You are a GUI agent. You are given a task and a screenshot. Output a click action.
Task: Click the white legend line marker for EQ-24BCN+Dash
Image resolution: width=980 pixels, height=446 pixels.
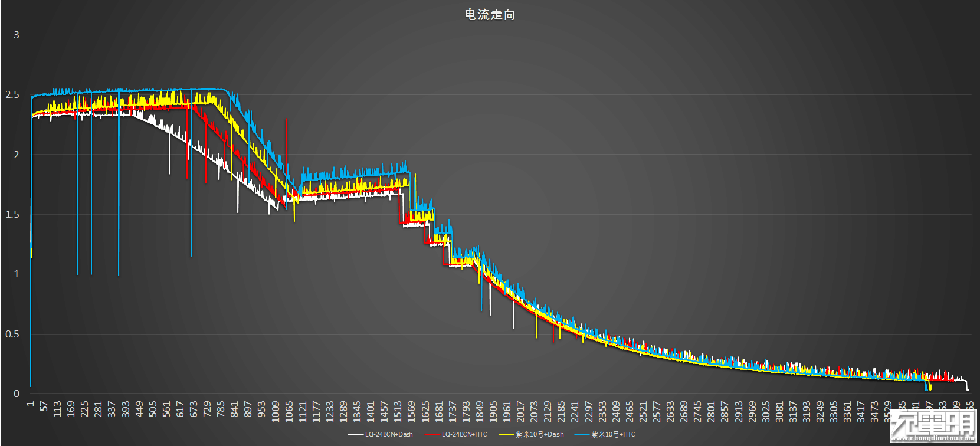(x=355, y=435)
